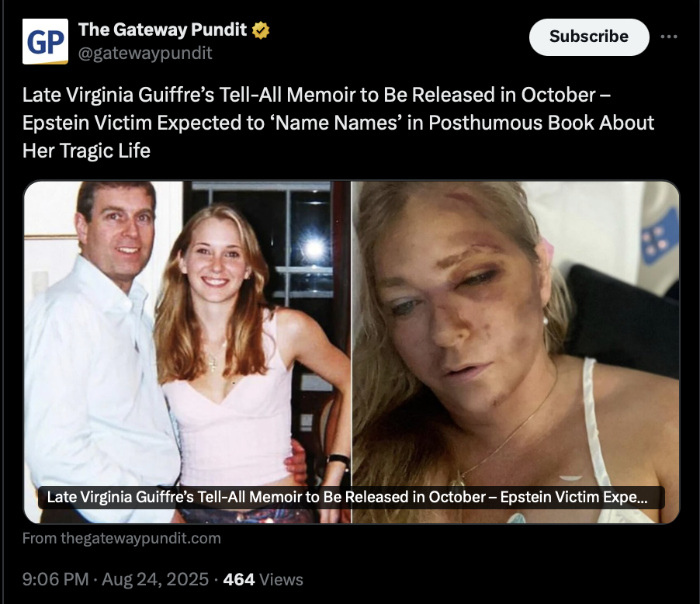The height and width of the screenshot is (604, 700).
Task: Open the link card left photo
Action: (x=188, y=352)
